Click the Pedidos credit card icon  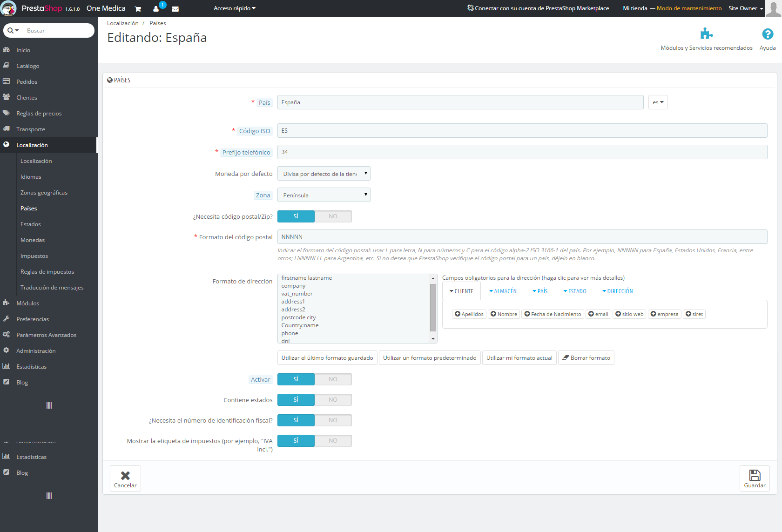pos(7,81)
